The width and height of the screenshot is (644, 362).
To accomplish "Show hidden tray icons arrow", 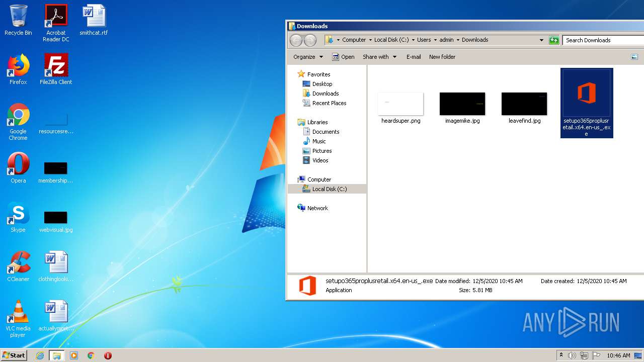I will pos(561,355).
